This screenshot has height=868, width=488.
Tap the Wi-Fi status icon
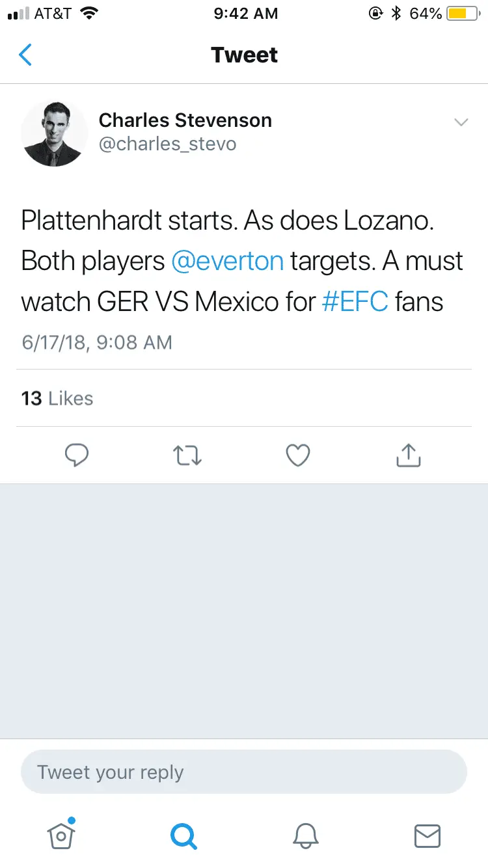89,13
